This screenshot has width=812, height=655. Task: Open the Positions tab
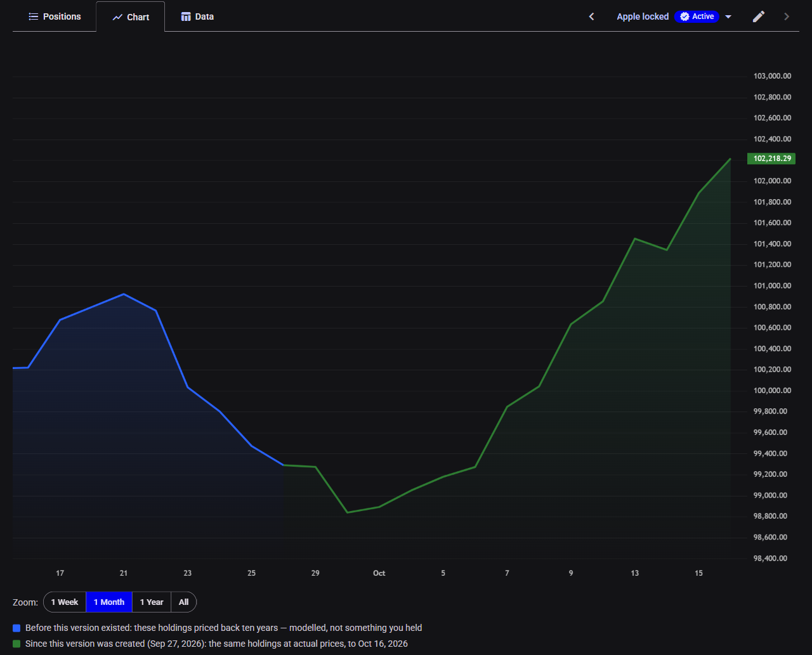[55, 16]
